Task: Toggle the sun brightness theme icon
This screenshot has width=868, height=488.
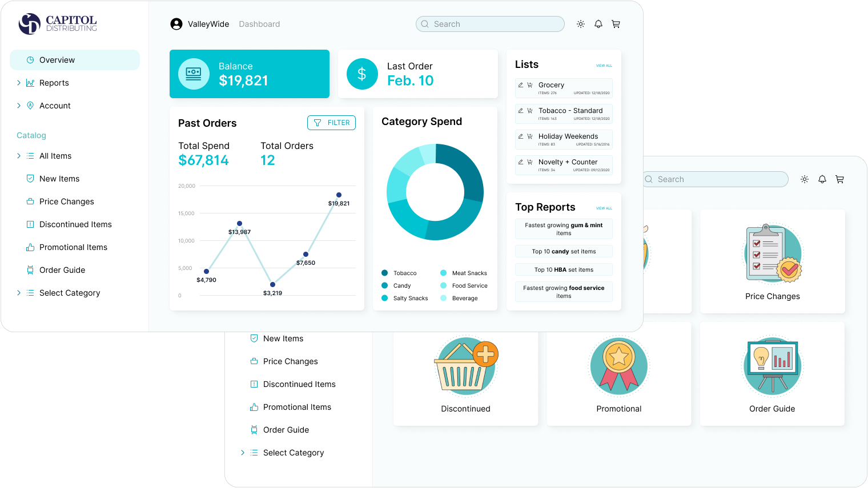Action: point(580,24)
